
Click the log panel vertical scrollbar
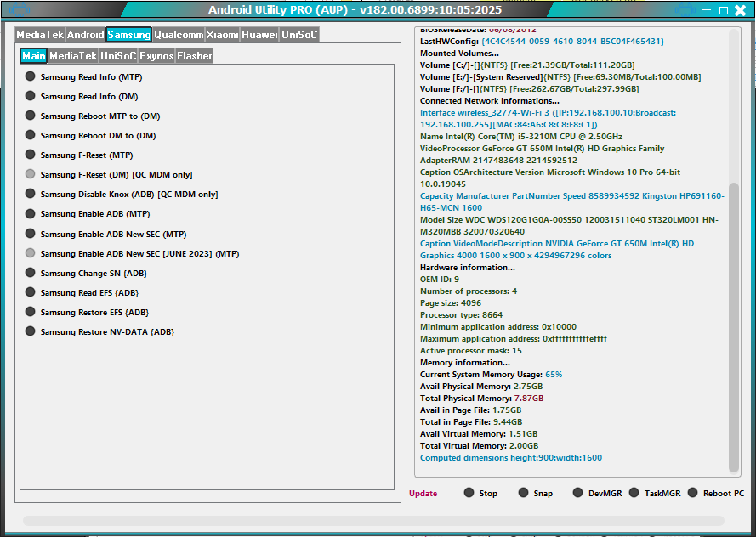point(734,327)
